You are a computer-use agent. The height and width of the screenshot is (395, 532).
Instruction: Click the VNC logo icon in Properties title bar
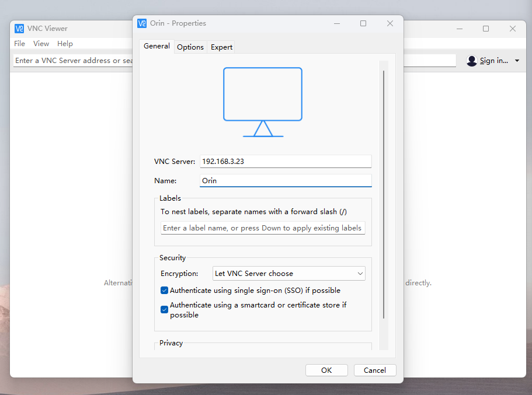(142, 23)
